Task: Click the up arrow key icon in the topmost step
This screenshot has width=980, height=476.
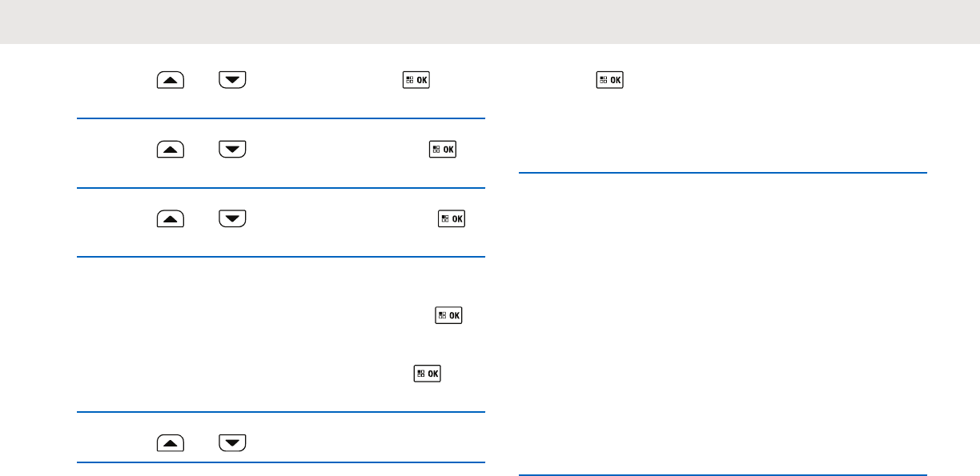Action: 171,80
